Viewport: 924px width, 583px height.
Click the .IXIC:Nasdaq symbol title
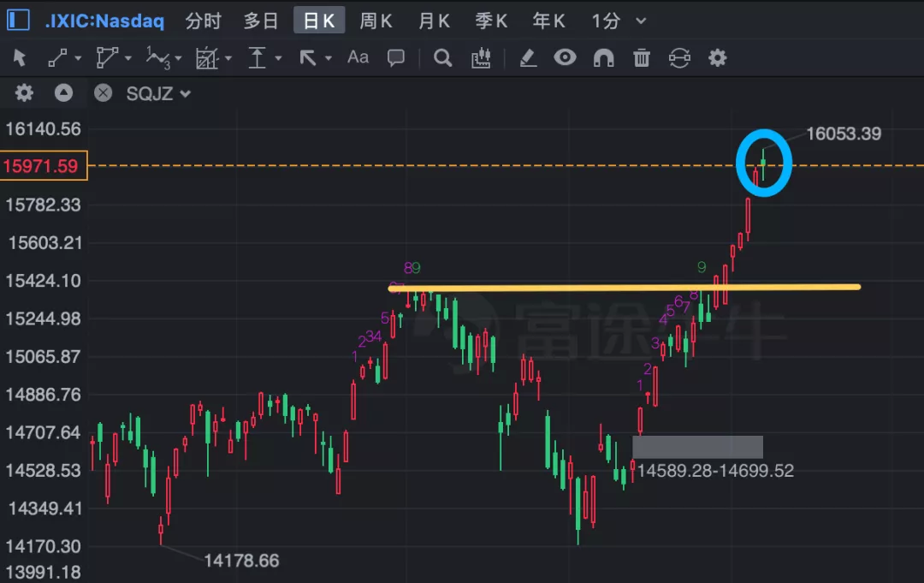coord(105,21)
